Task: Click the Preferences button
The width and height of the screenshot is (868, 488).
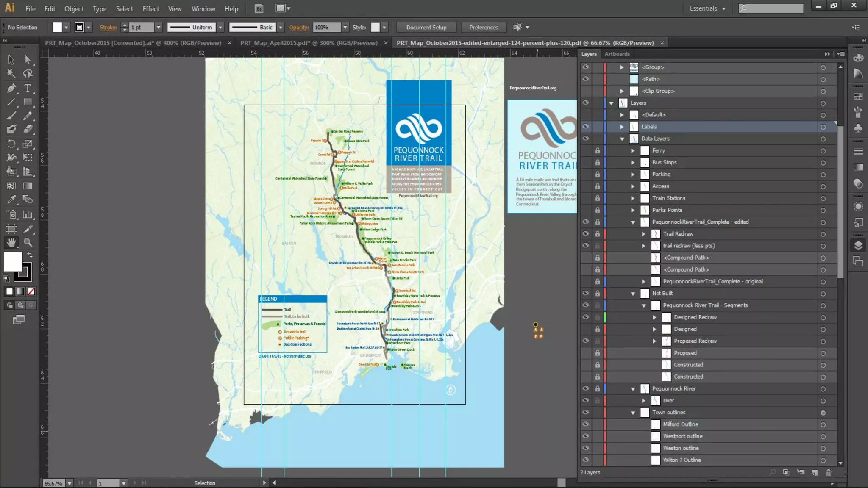Action: (483, 27)
